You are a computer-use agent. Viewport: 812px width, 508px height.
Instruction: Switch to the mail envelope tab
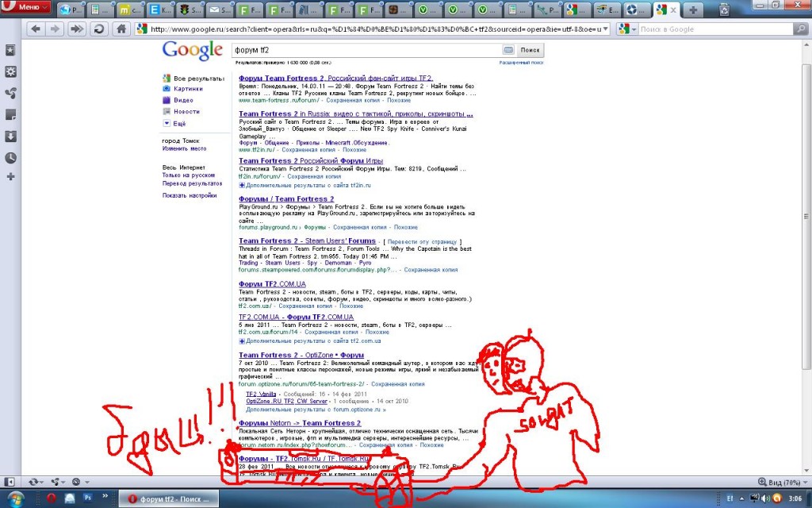[220, 10]
